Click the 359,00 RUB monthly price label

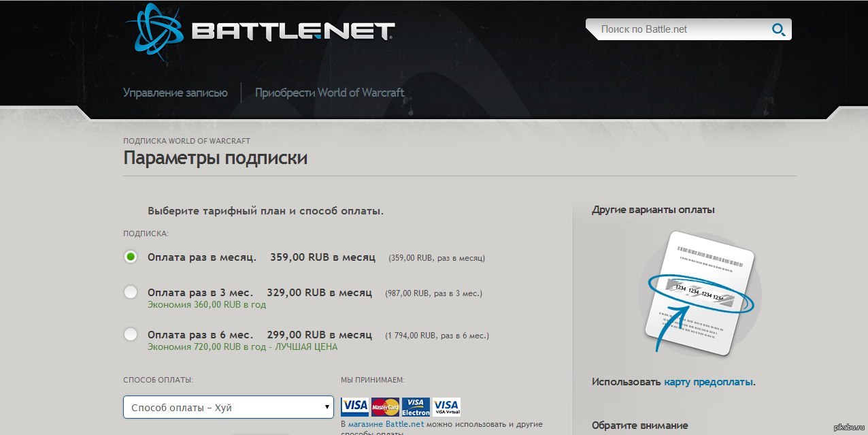(x=322, y=257)
